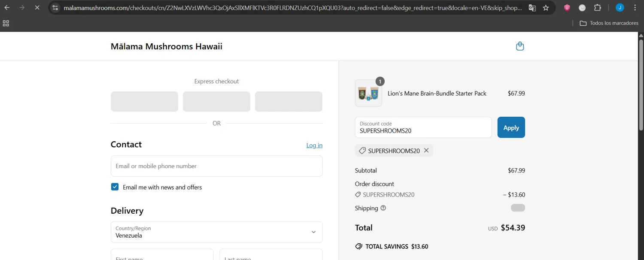Open Google Translate icon in address bar
The image size is (644, 260).
click(x=532, y=8)
